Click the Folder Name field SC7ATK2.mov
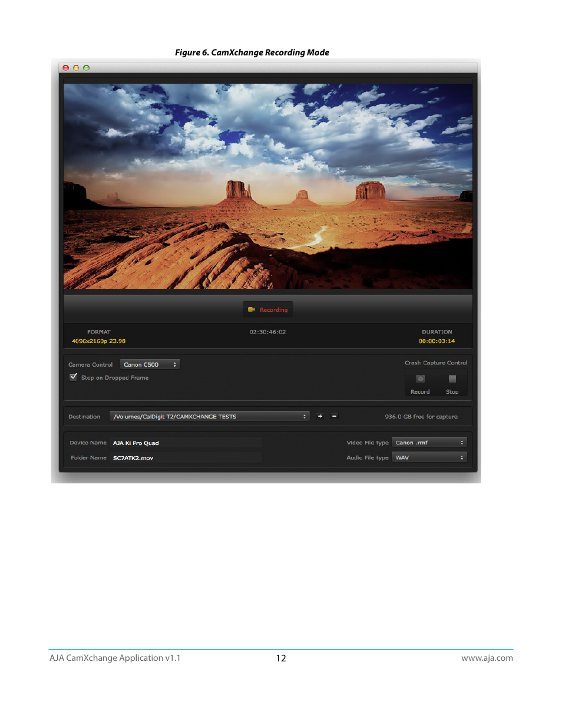 (187, 458)
